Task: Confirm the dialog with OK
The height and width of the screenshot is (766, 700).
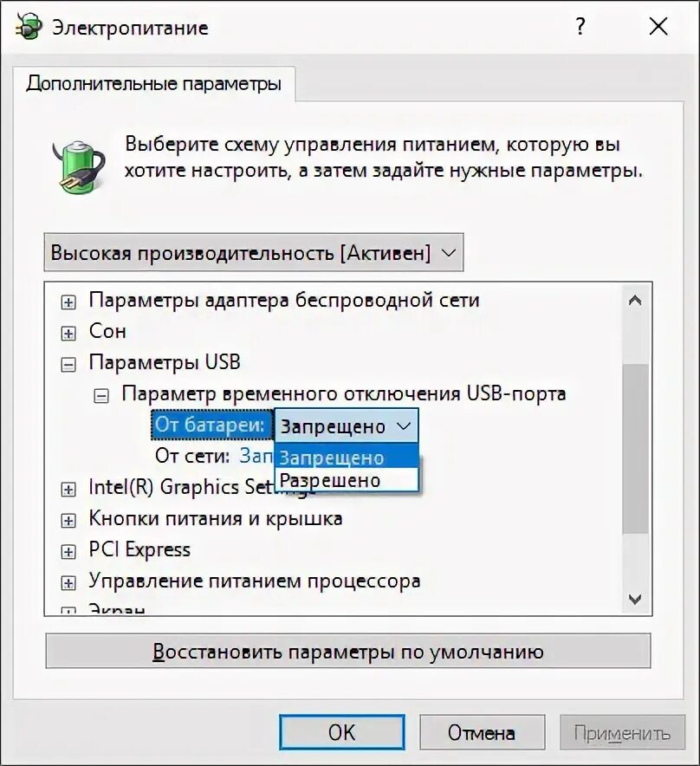Action: point(342,732)
